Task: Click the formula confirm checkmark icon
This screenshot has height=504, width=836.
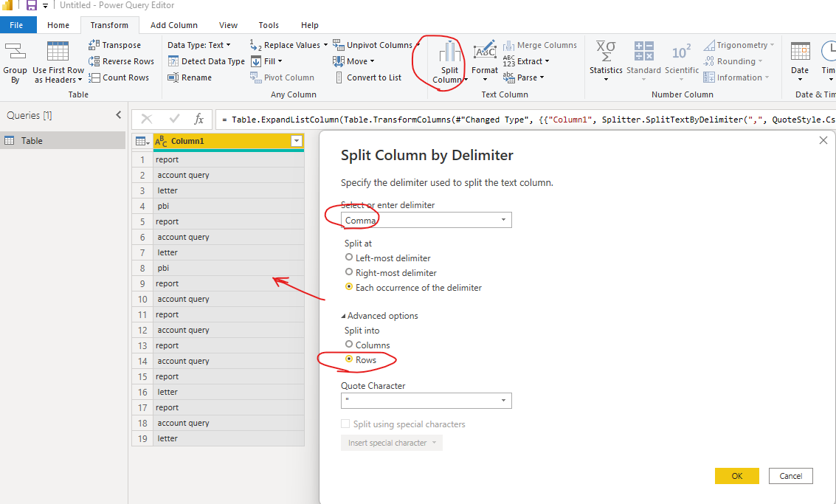Action: click(174, 119)
